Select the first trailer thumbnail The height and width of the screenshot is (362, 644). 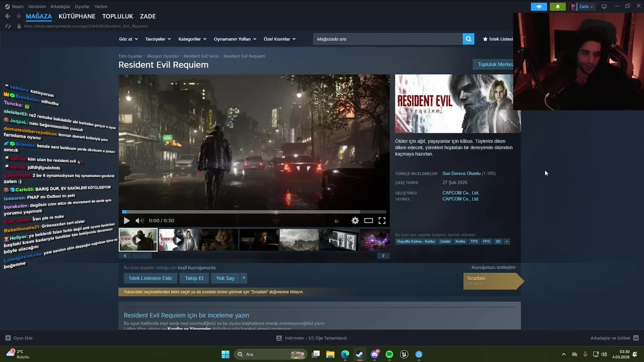[x=138, y=240]
